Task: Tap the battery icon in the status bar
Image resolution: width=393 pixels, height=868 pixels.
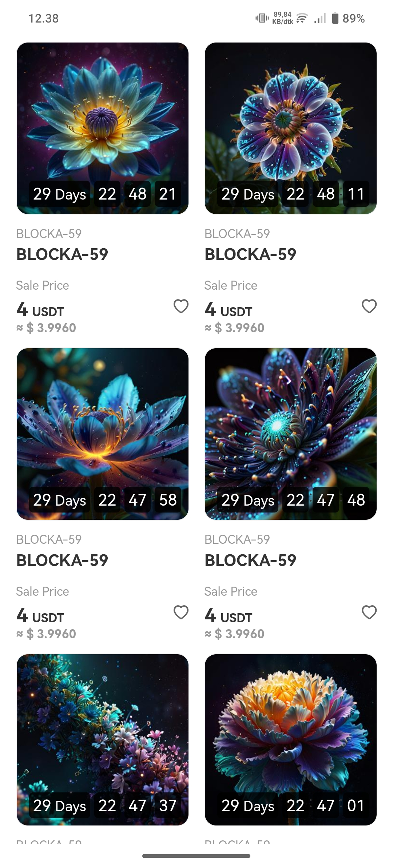Action: (x=335, y=18)
